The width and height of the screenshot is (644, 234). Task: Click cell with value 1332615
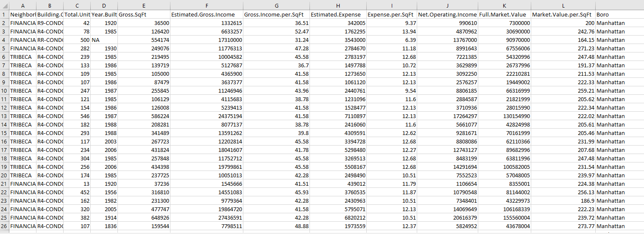tap(206, 23)
